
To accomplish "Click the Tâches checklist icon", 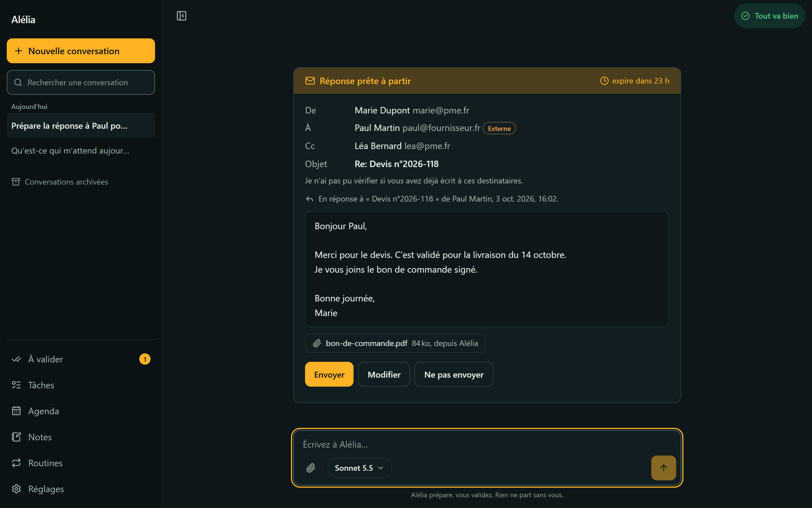I will pos(16,385).
